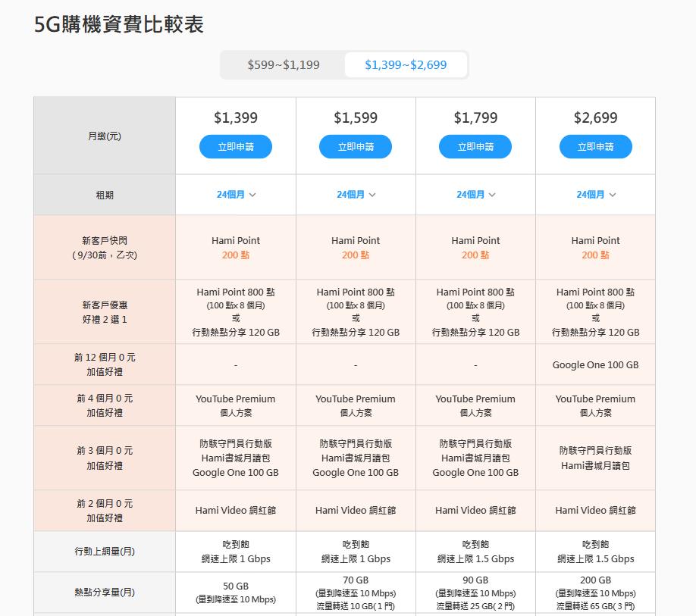Expand the 24個月 dropdown for the $1,399 plan
696x616 pixels.
coord(235,194)
